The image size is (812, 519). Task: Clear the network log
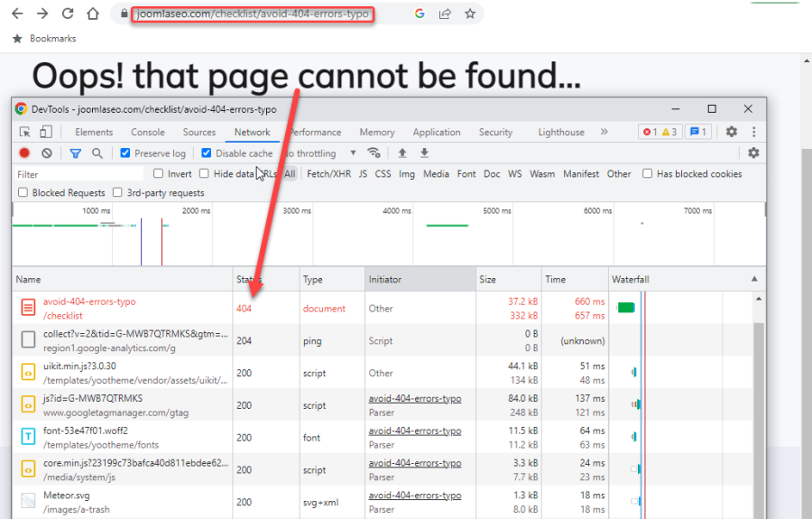click(47, 153)
